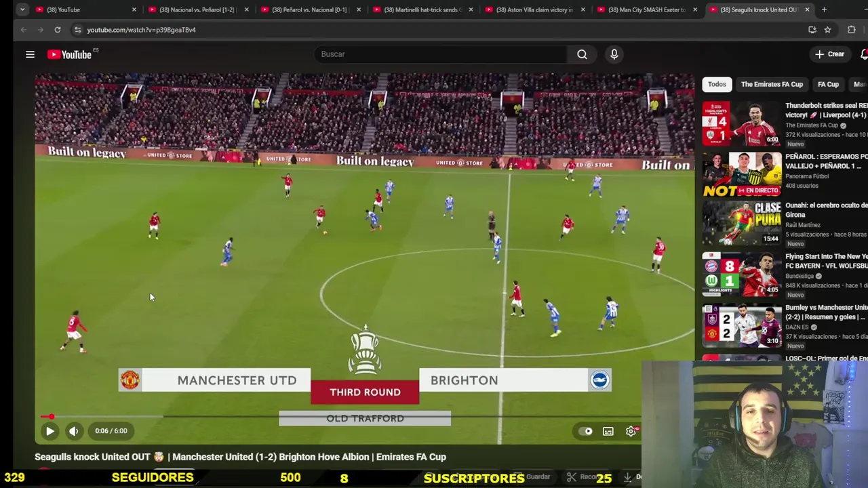
Task: Click the search magnifier button
Action: coord(582,54)
